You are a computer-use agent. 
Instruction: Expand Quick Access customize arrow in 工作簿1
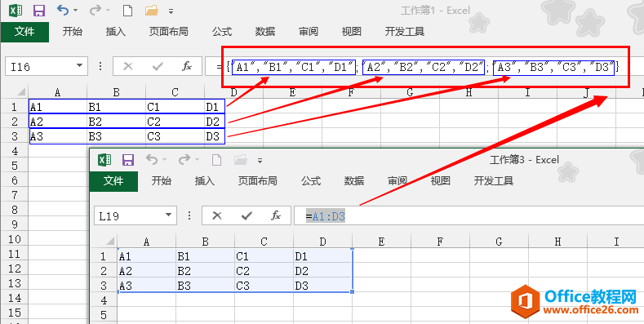click(x=171, y=11)
